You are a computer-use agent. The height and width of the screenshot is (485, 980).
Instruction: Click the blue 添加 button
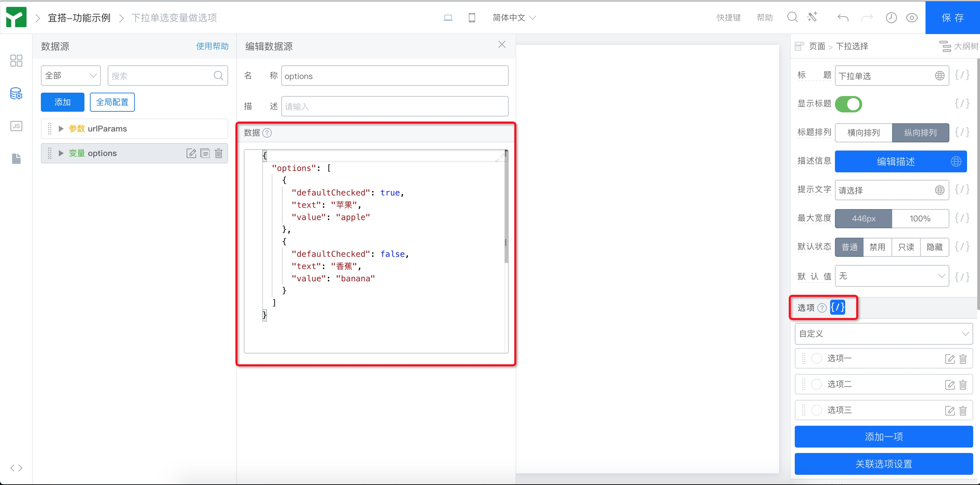coord(62,102)
